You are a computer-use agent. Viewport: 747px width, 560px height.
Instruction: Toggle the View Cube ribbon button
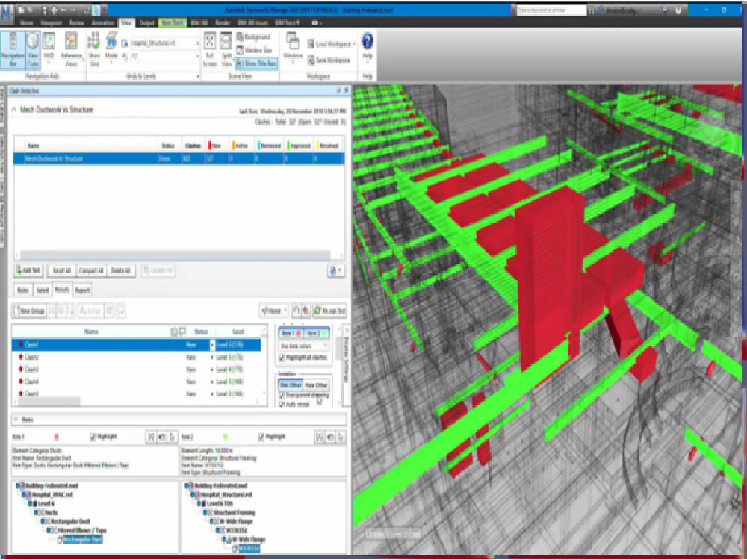[x=32, y=50]
